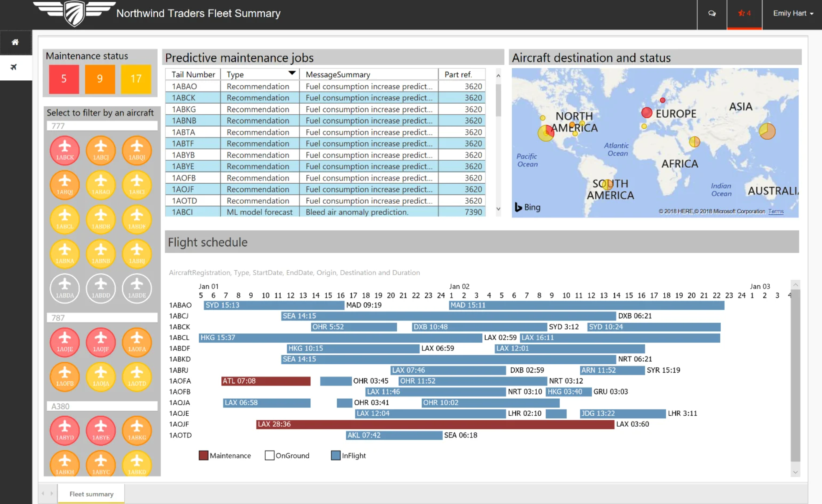822x504 pixels.
Task: Filter by aircraft 1ABNB in the icon grid
Action: (x=101, y=254)
